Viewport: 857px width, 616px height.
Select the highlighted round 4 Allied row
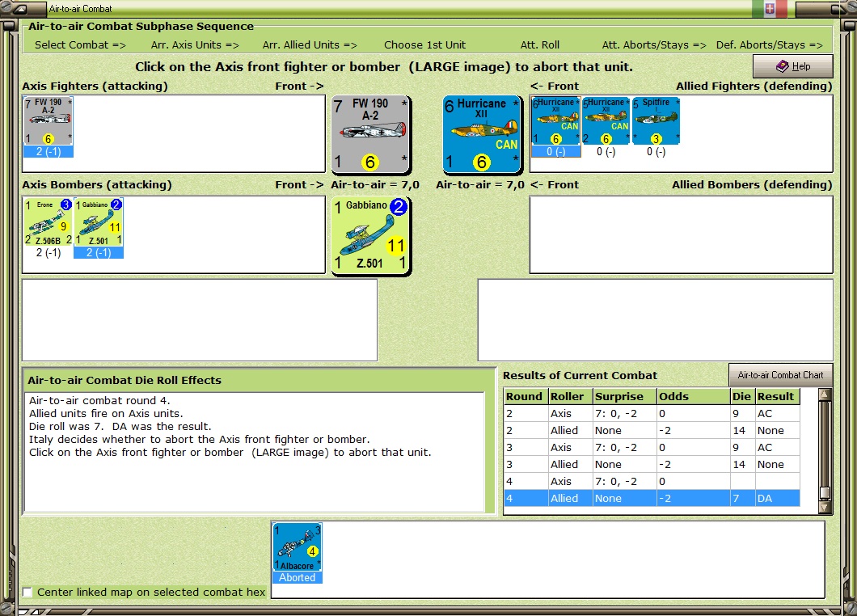tap(652, 498)
